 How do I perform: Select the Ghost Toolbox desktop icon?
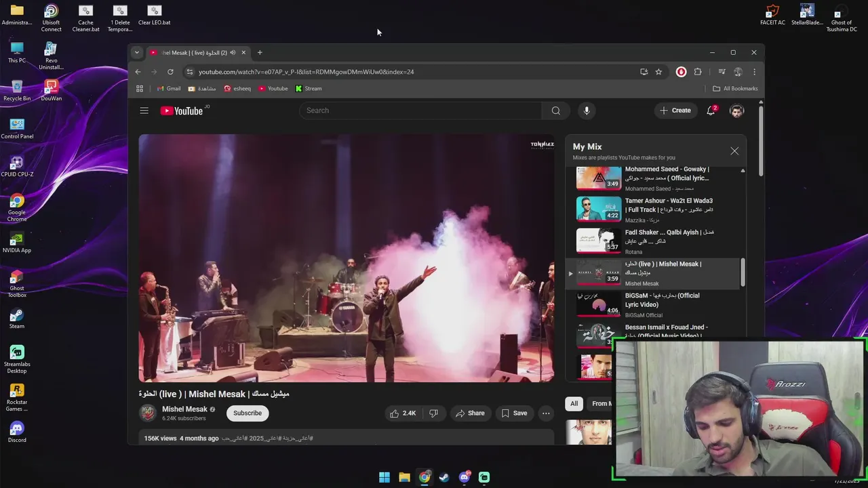17,284
